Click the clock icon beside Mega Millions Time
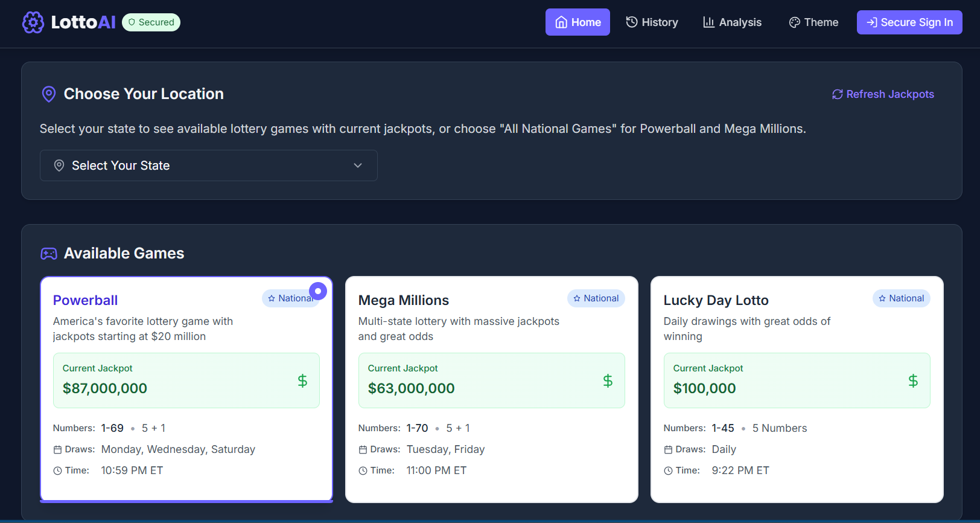Viewport: 980px width, 523px height. tap(363, 471)
